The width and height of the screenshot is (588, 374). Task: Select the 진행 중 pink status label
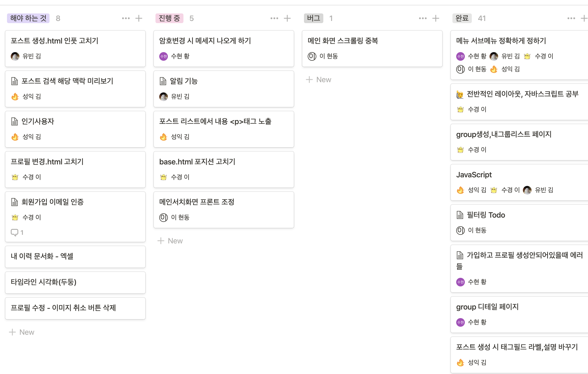pyautogui.click(x=169, y=18)
